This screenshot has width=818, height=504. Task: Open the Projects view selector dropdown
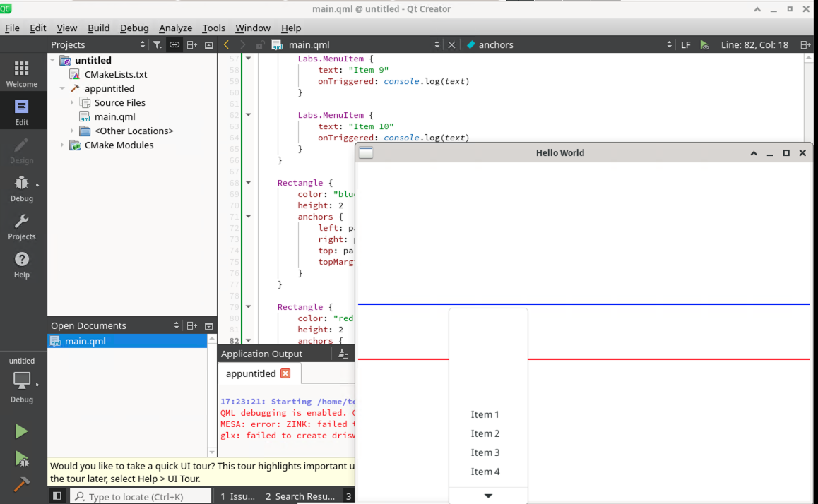click(98, 44)
